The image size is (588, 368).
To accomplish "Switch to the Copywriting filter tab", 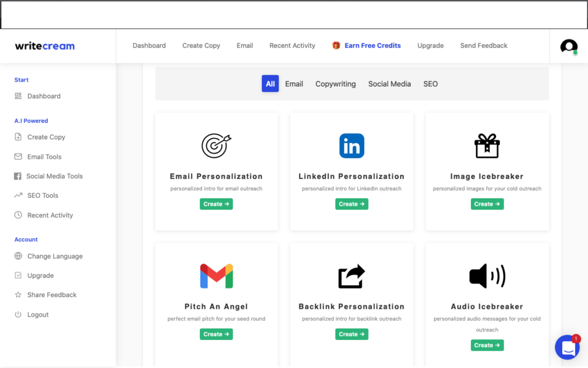I will [x=335, y=84].
